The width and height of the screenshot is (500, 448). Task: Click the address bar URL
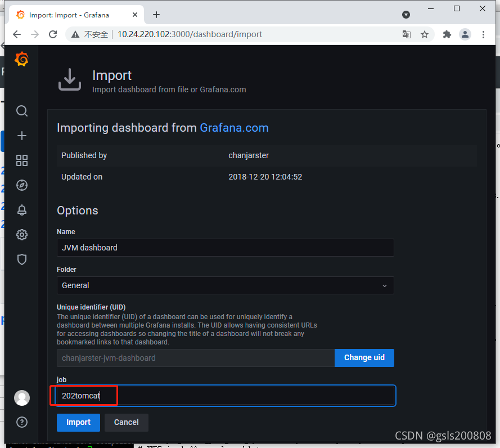[x=190, y=34]
